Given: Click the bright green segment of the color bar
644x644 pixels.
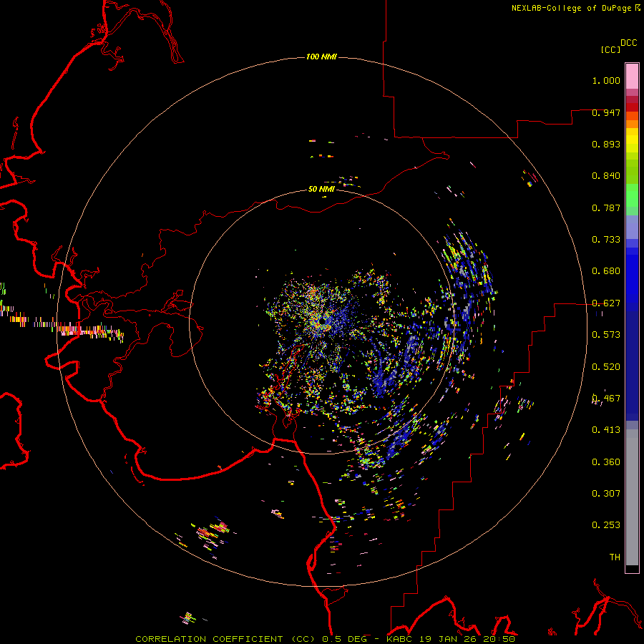Looking at the screenshot, I should tap(632, 195).
